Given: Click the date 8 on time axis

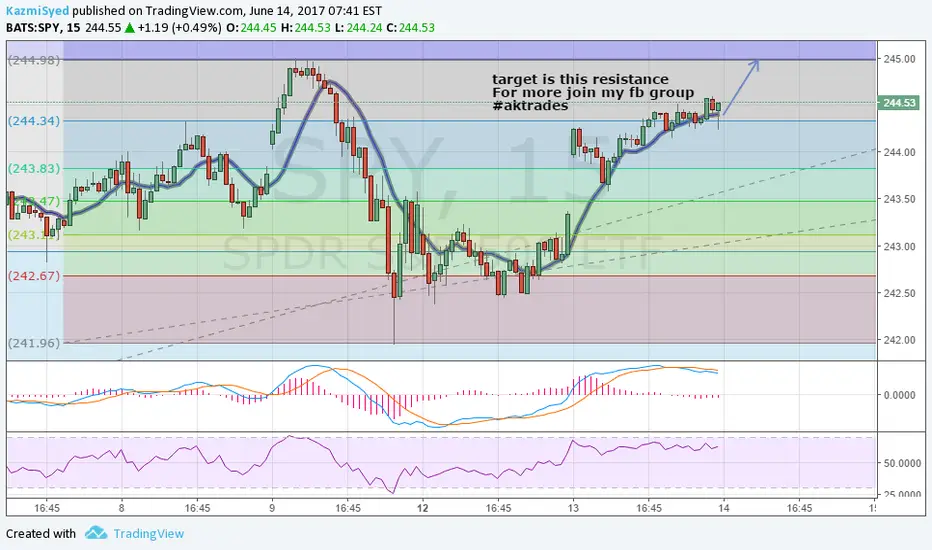Looking at the screenshot, I should (x=121, y=508).
